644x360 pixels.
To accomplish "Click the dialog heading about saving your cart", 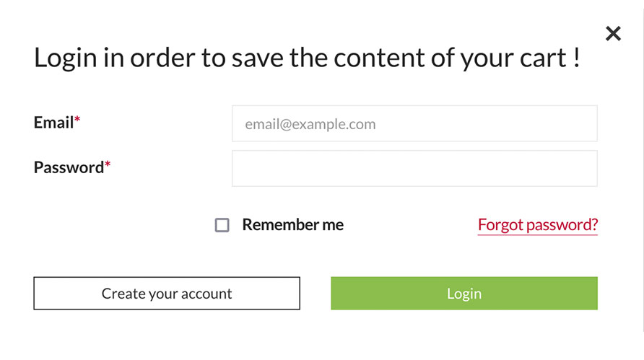I will 307,58.
